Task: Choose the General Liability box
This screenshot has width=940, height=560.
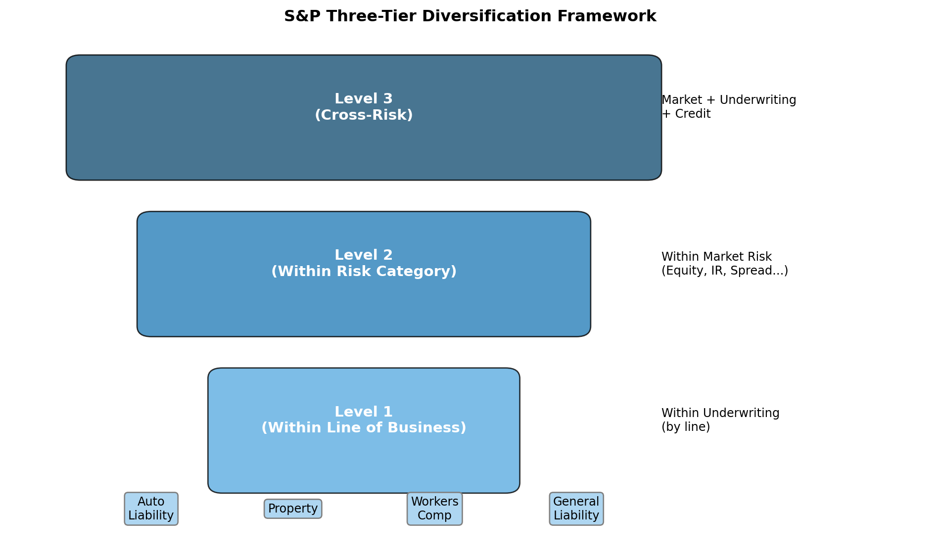Action: pos(576,509)
